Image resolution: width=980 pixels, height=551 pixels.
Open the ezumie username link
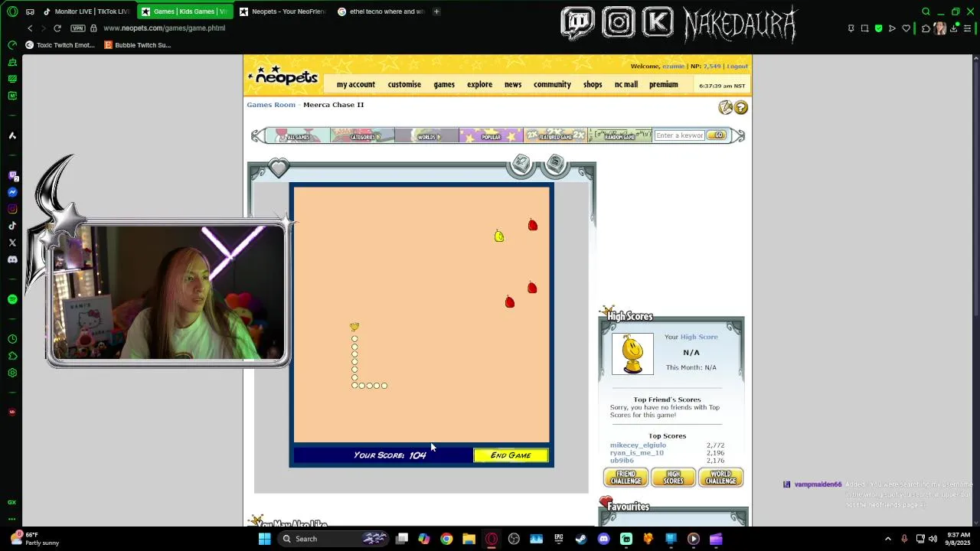673,67
